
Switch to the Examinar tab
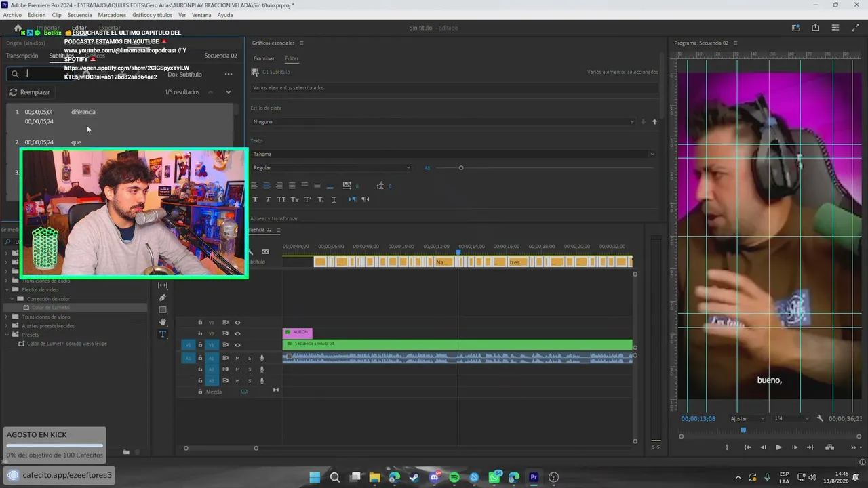[x=264, y=59]
